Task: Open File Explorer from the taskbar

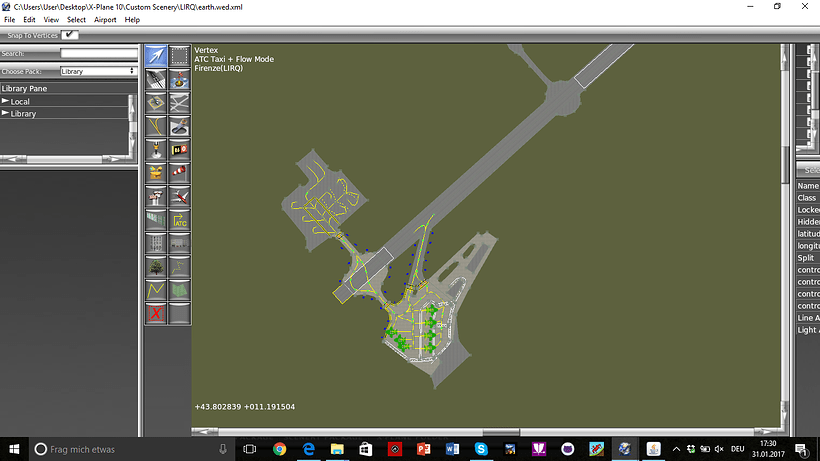Action: tap(337, 449)
